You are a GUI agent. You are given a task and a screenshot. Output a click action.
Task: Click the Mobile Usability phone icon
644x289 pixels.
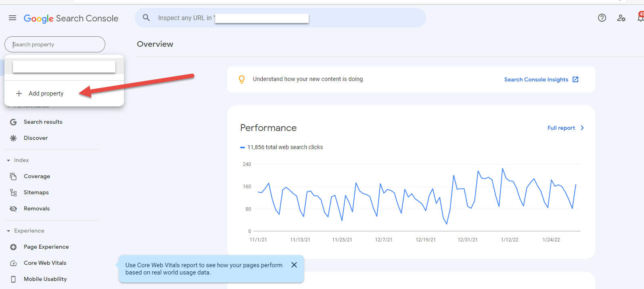[13, 279]
